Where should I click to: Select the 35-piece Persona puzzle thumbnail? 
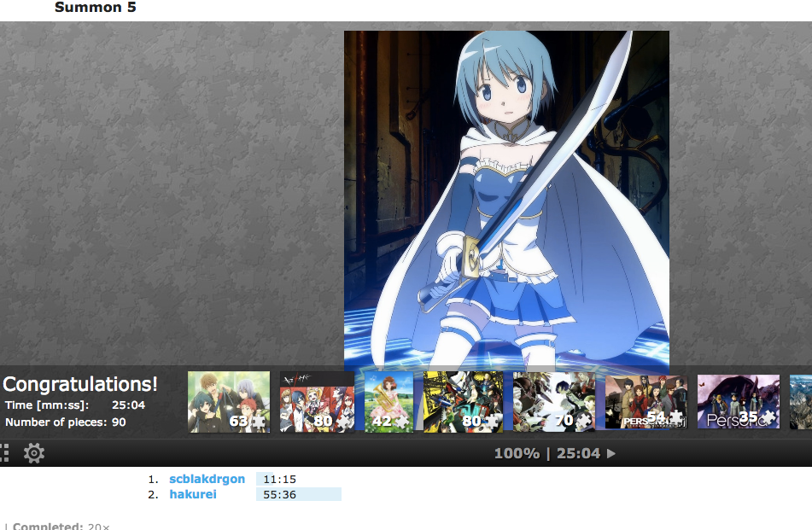pyautogui.click(x=739, y=402)
